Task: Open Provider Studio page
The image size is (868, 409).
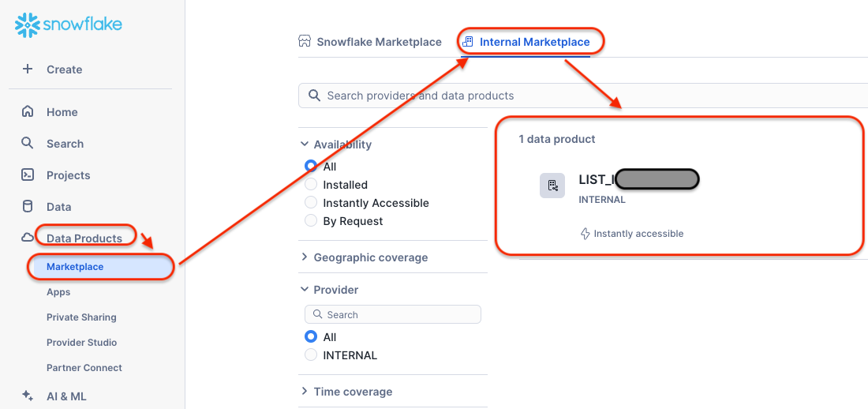Action: click(82, 343)
